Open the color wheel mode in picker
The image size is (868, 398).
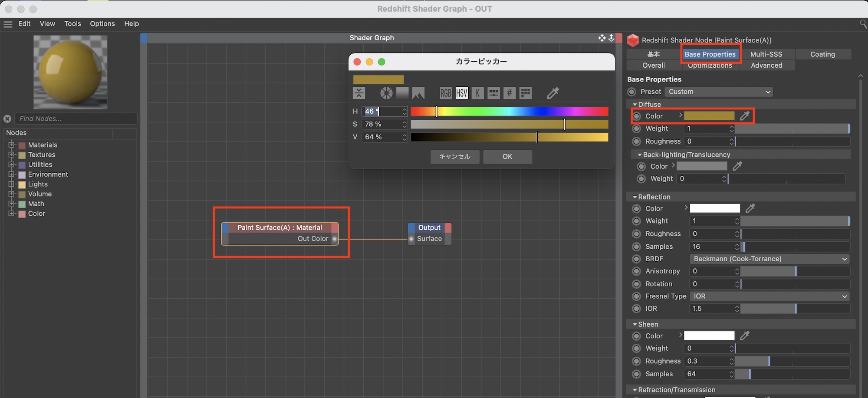386,93
